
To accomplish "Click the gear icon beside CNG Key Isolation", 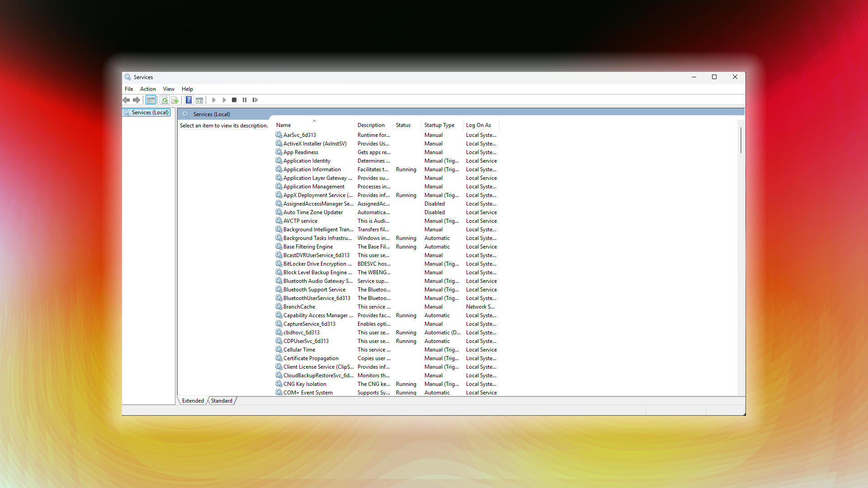I will [279, 384].
